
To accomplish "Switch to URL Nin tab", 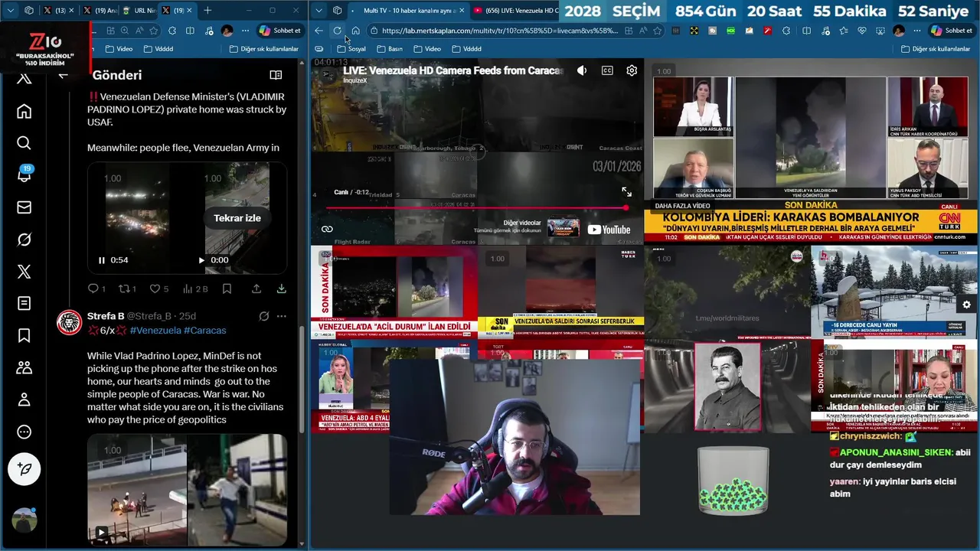I will [x=139, y=11].
